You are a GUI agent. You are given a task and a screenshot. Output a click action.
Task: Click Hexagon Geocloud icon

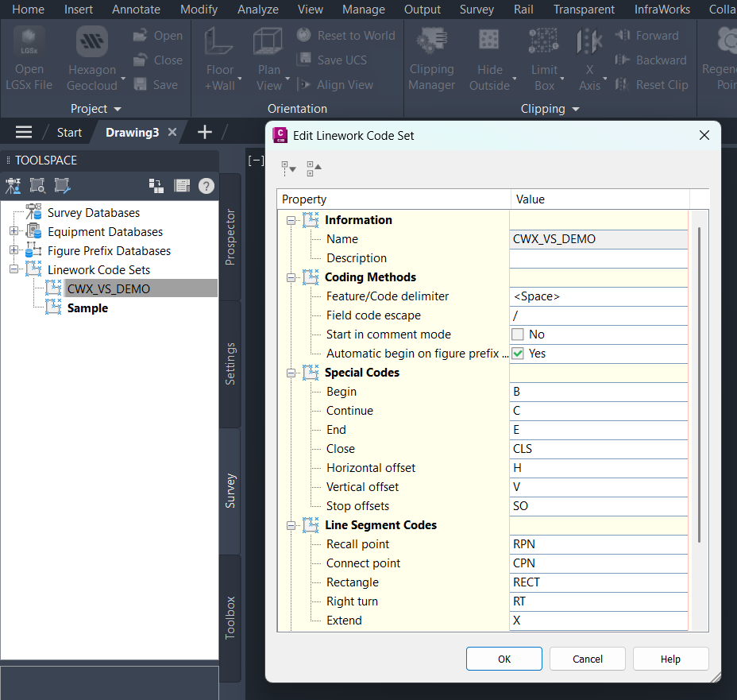[91, 42]
